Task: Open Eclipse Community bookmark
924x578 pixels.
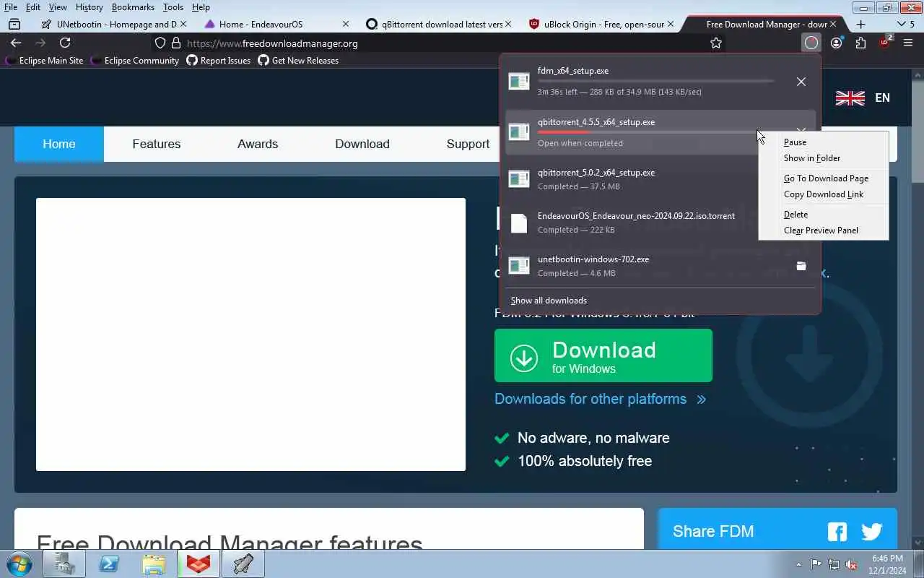Action: pos(134,61)
